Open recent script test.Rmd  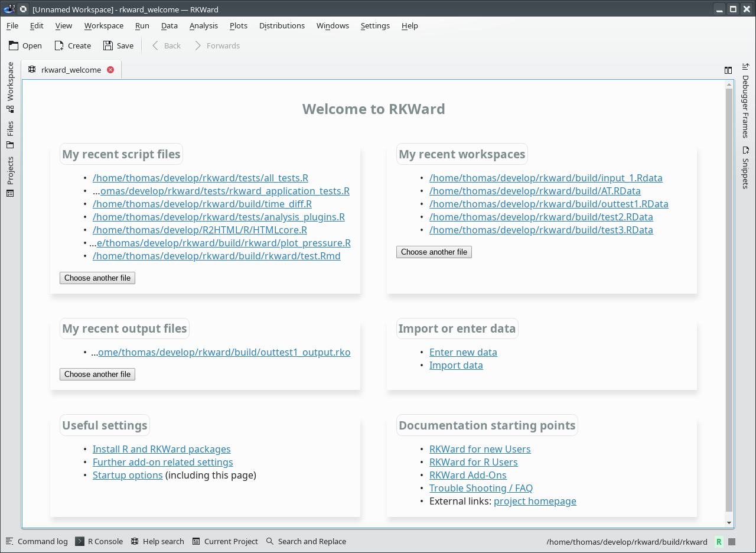pos(217,256)
